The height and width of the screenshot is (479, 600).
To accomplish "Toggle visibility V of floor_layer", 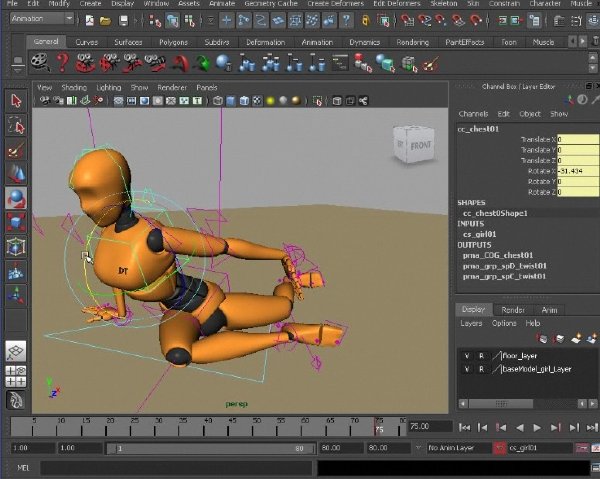I will point(467,356).
